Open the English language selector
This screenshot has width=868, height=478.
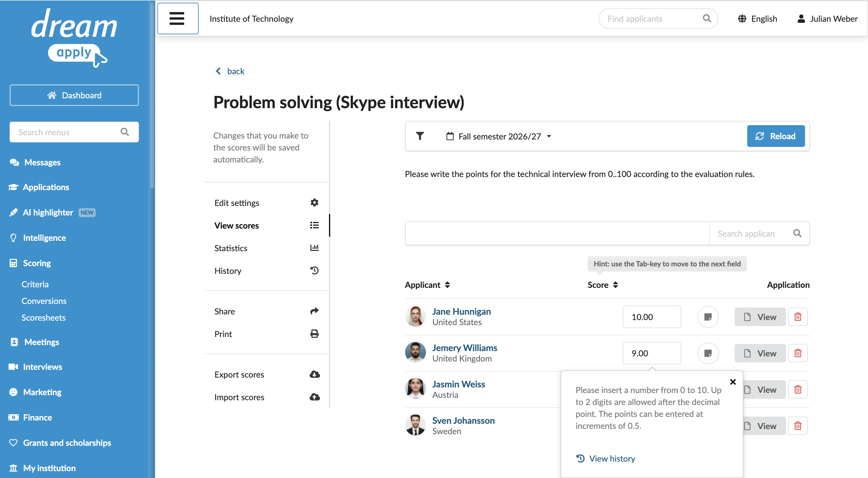click(x=757, y=19)
